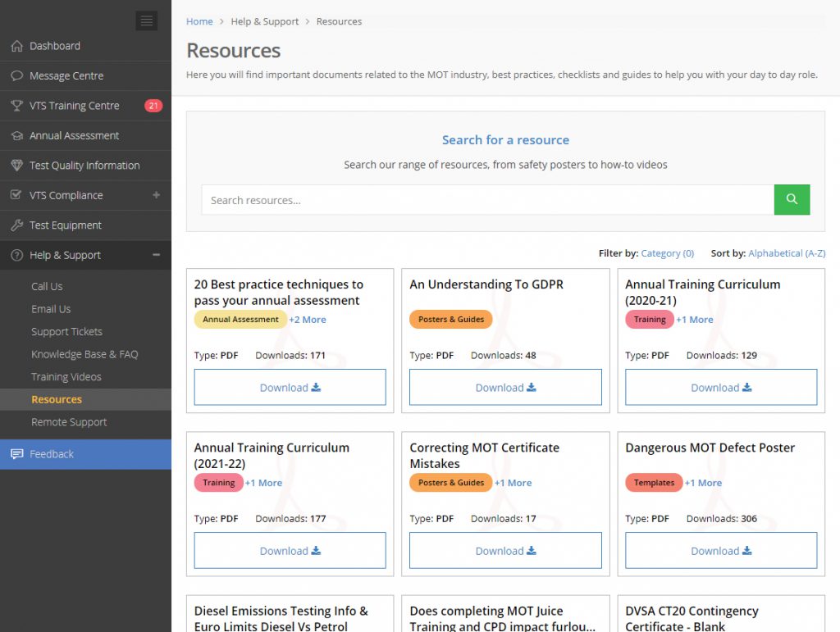This screenshot has width=840, height=632.
Task: Click the Resources breadcrumb text
Action: pyautogui.click(x=339, y=21)
